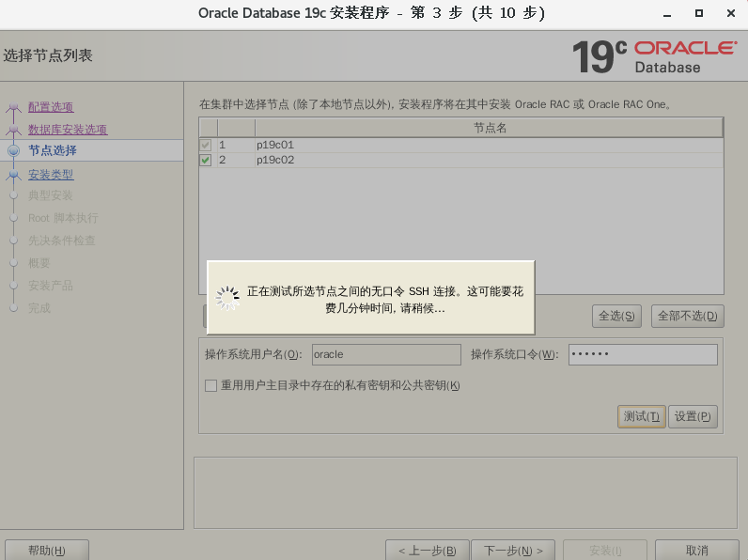
Task: Go back with 上一步(B) button
Action: 428,550
